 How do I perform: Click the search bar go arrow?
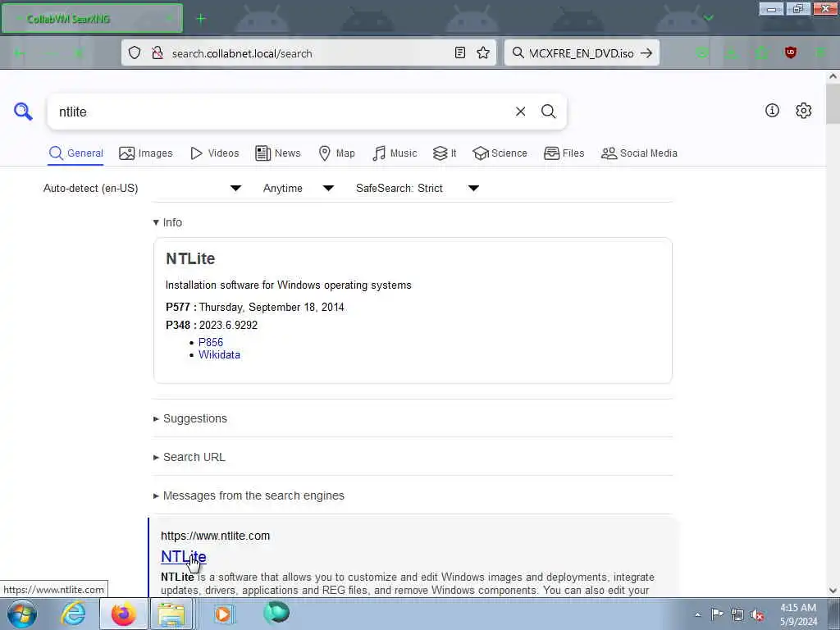pos(646,52)
